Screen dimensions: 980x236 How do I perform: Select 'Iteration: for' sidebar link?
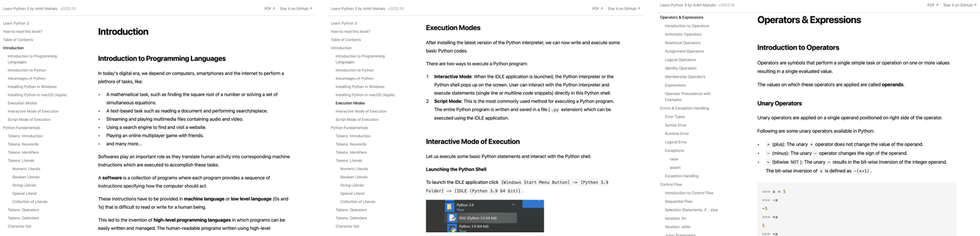tap(675, 218)
